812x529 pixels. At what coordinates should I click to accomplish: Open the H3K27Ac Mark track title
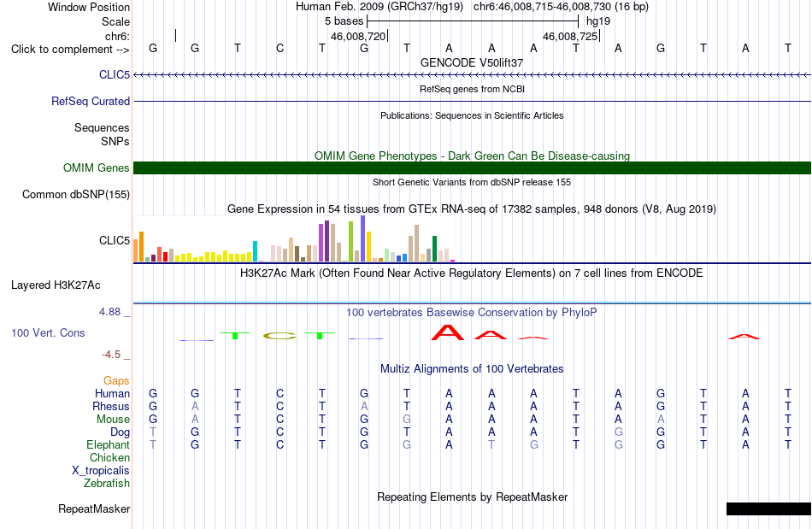[472, 273]
